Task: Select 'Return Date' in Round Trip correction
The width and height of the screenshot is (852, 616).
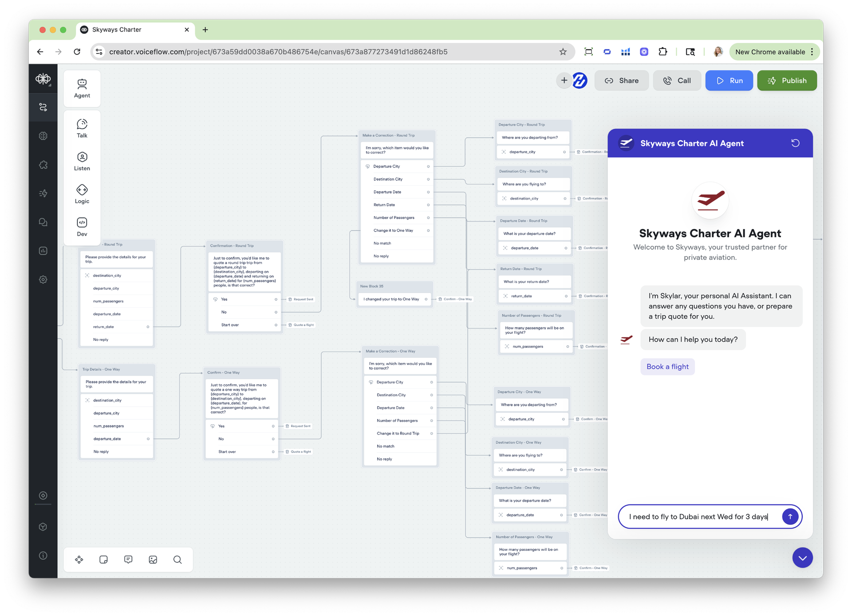Action: (x=397, y=205)
